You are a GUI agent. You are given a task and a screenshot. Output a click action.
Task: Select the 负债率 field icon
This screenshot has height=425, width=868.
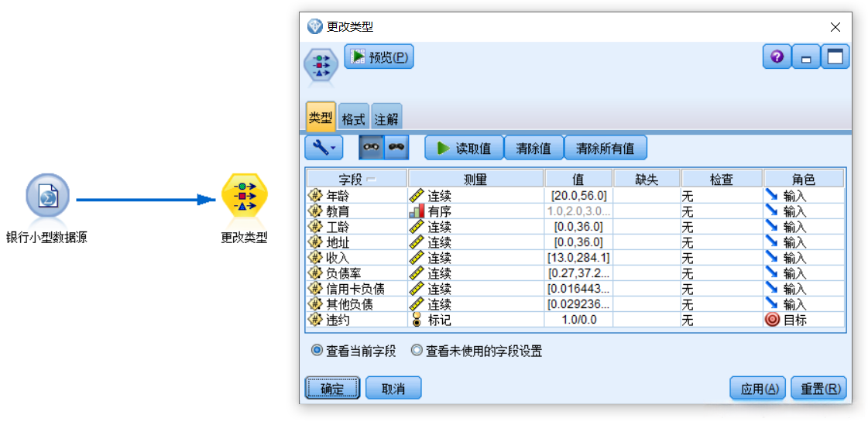[316, 273]
